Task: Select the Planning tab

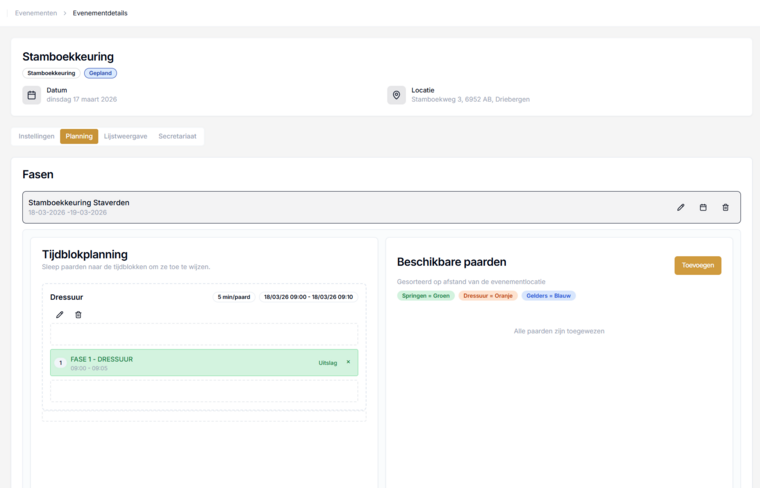Action: 79,136
